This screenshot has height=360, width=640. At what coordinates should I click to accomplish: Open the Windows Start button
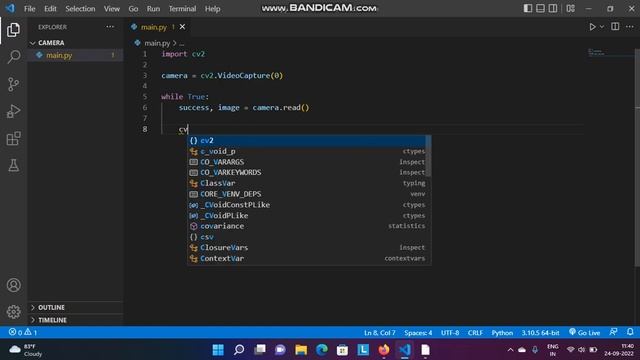tap(218, 350)
